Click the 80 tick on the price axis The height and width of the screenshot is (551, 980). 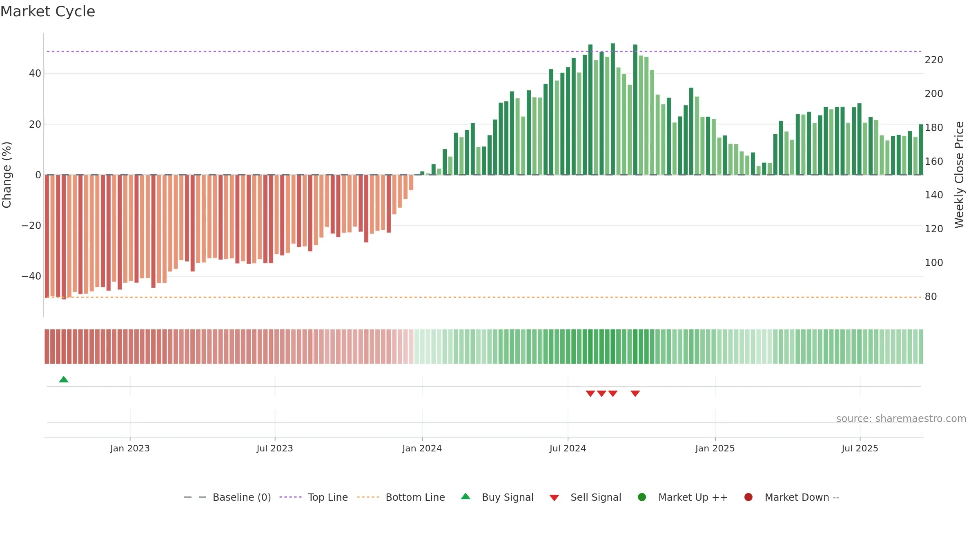coord(931,297)
